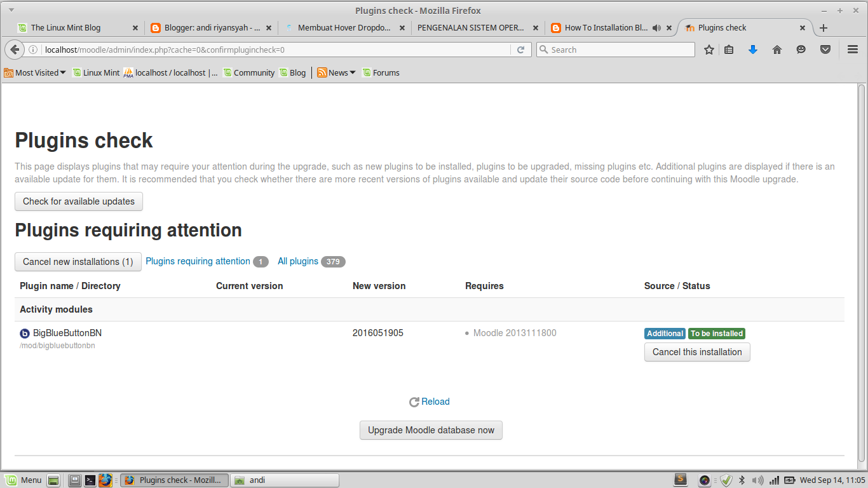
Task: Open the Linux Mint Menu button
Action: tap(24, 480)
